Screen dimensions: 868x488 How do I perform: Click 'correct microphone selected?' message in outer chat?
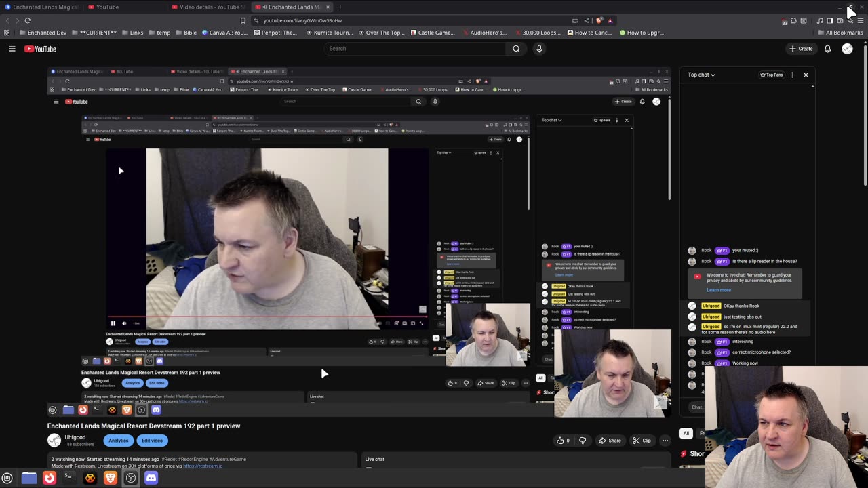[761, 352]
